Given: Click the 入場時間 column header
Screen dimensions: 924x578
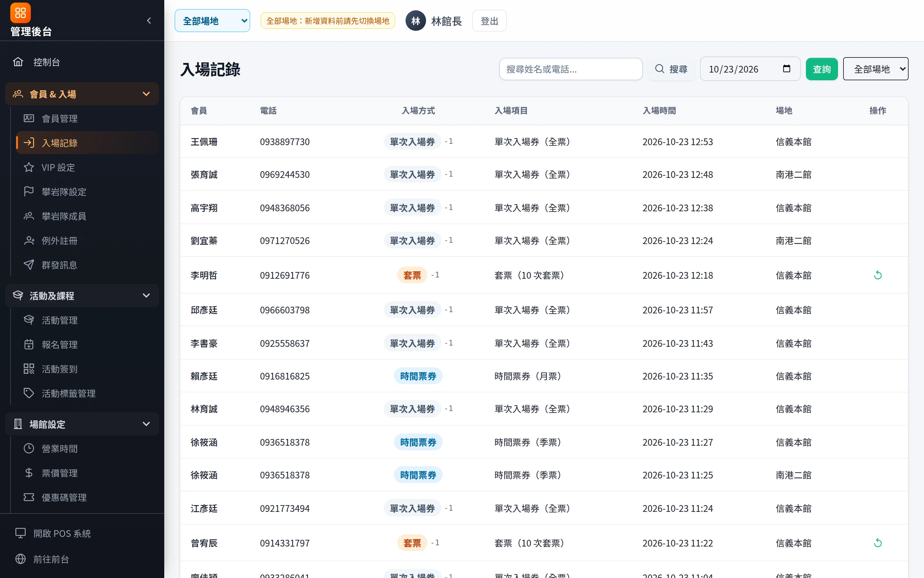Looking at the screenshot, I should pyautogui.click(x=659, y=110).
